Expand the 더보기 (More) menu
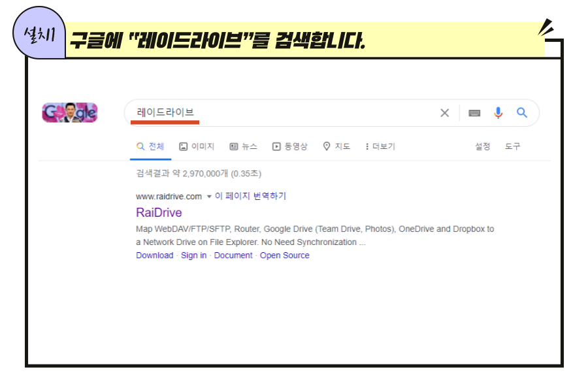The height and width of the screenshot is (392, 588). (x=380, y=146)
